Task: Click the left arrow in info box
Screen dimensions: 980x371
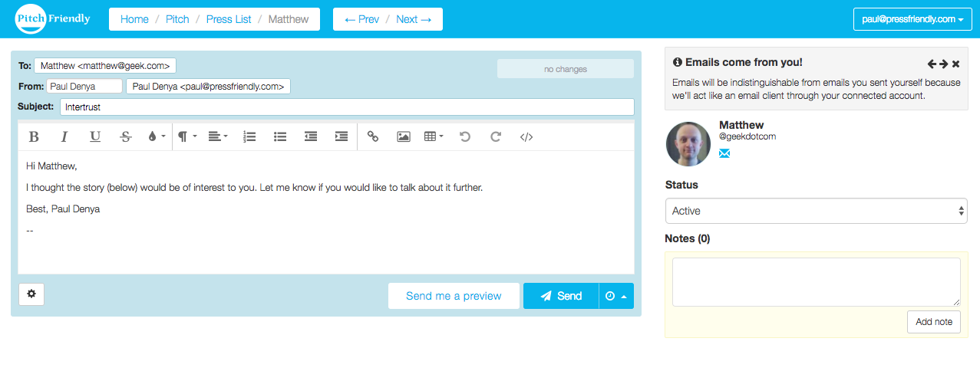Action: 932,64
